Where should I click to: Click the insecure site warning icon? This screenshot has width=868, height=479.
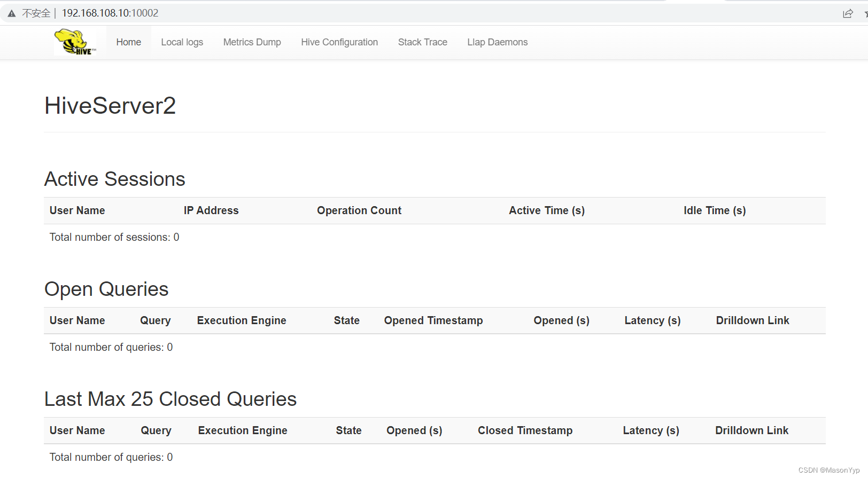12,13
